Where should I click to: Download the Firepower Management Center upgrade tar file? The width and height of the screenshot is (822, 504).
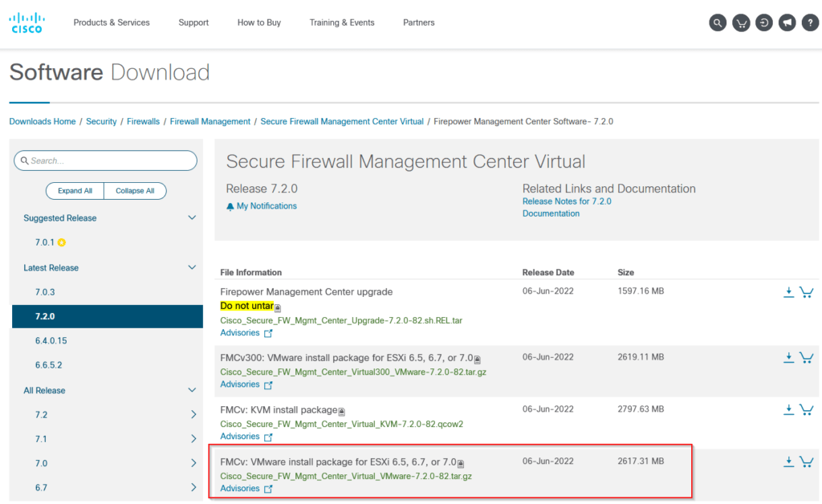(x=788, y=291)
